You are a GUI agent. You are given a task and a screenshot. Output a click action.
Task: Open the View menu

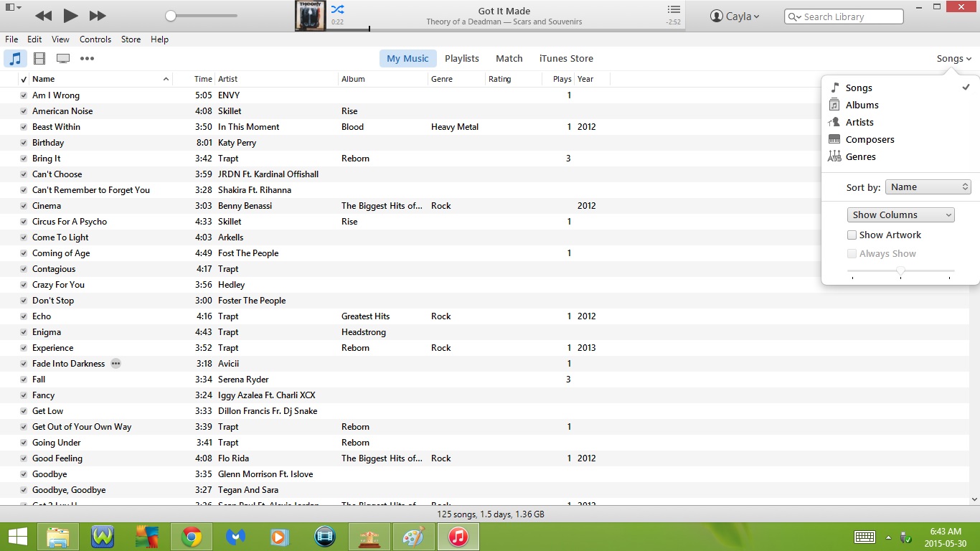click(x=61, y=39)
